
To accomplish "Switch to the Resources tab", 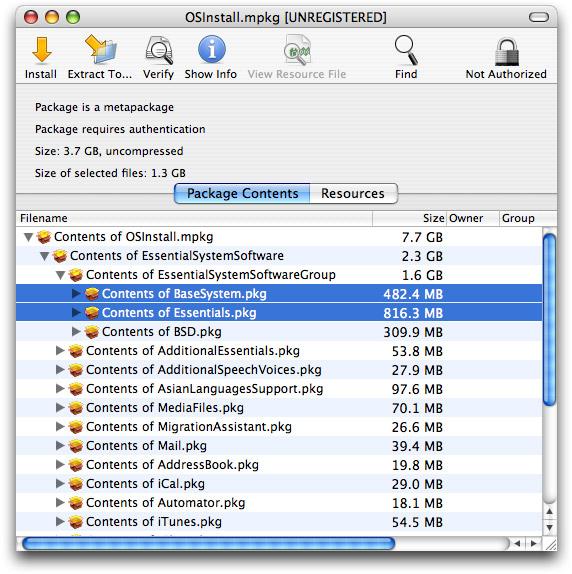I will coord(353,193).
